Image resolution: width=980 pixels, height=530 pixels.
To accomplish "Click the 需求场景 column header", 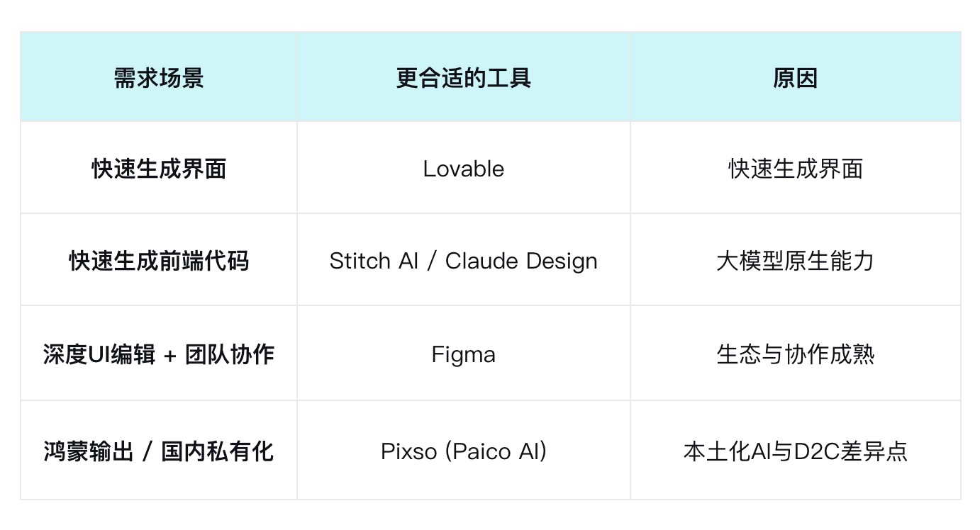I will coord(159,77).
